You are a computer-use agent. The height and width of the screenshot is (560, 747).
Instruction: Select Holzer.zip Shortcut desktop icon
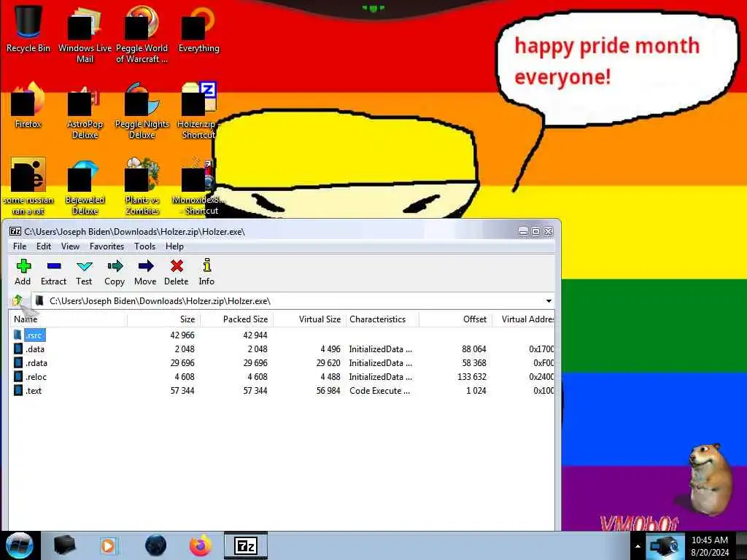[198, 111]
